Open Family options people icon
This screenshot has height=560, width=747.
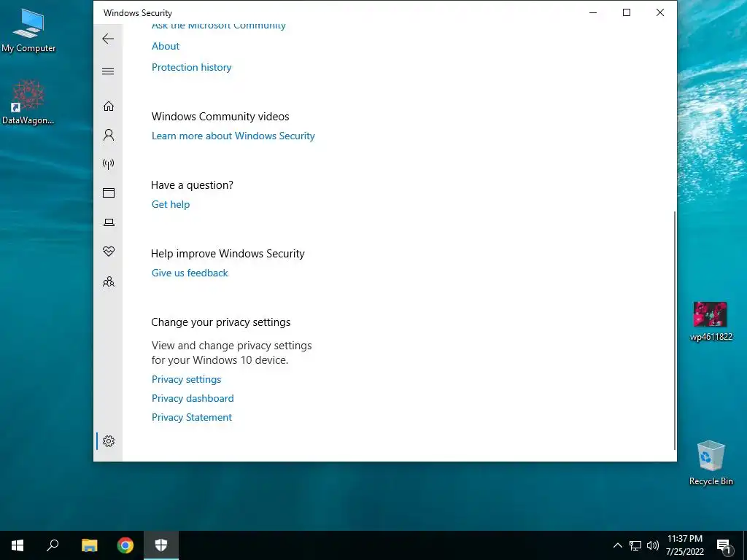click(109, 281)
